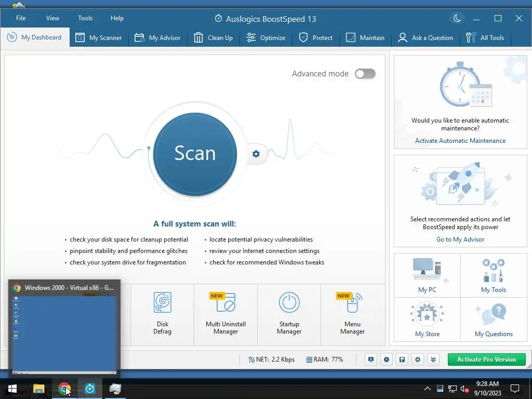The width and height of the screenshot is (532, 399).
Task: Click the automatic maintenance stopwatch illustration
Action: 466,84
